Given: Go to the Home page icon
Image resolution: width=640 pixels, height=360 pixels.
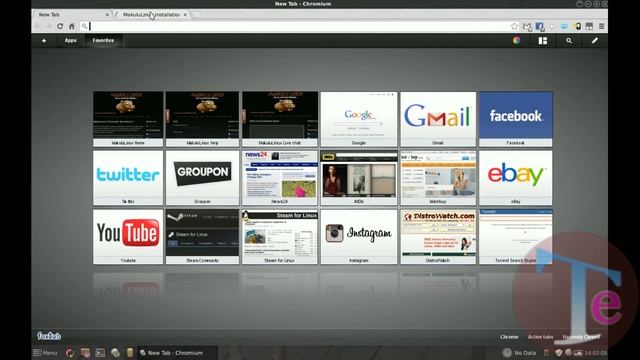Looking at the screenshot, I should (72, 26).
